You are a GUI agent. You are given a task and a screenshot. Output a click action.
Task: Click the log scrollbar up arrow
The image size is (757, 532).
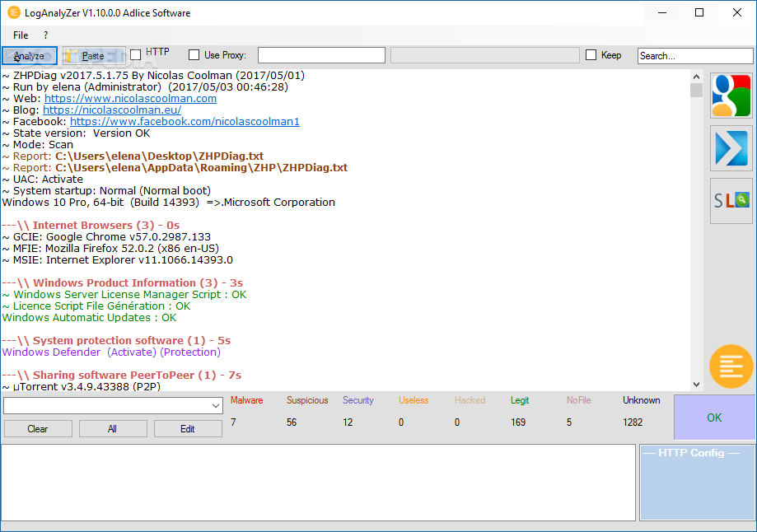(696, 77)
